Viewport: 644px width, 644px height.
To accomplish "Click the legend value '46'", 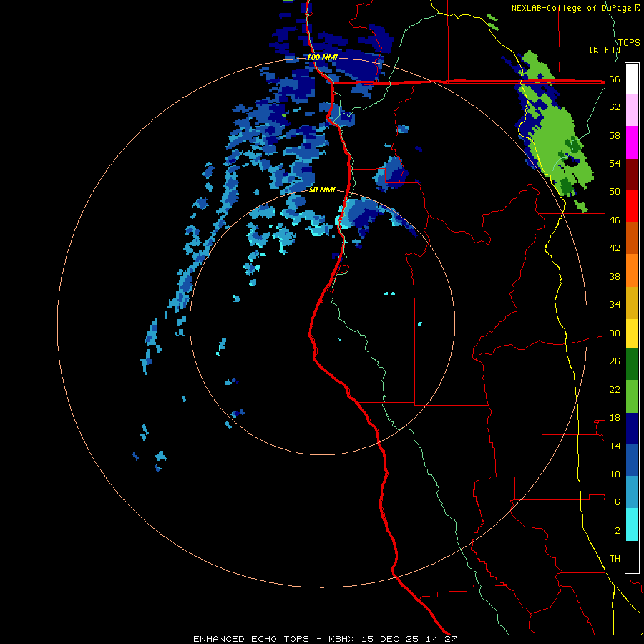I will click(615, 220).
